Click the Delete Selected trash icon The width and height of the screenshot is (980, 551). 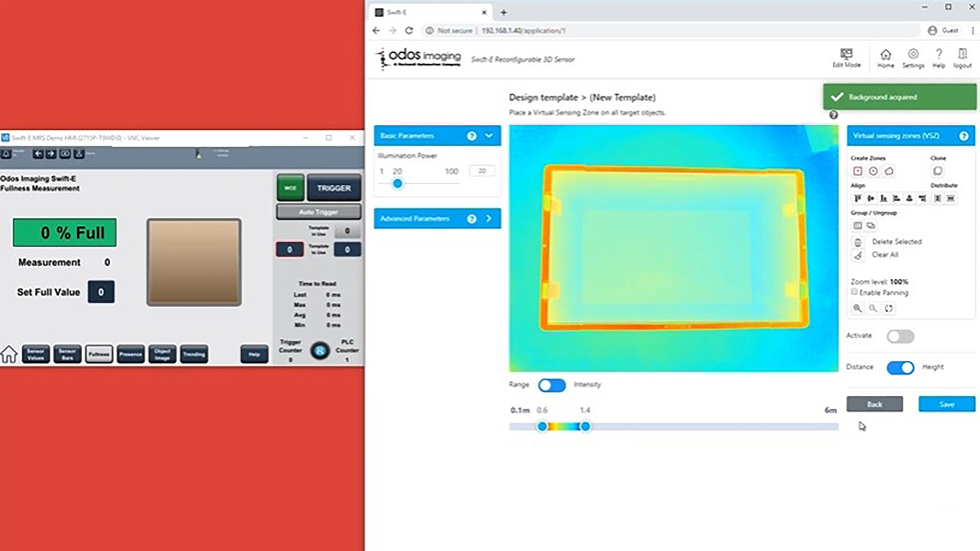point(858,242)
